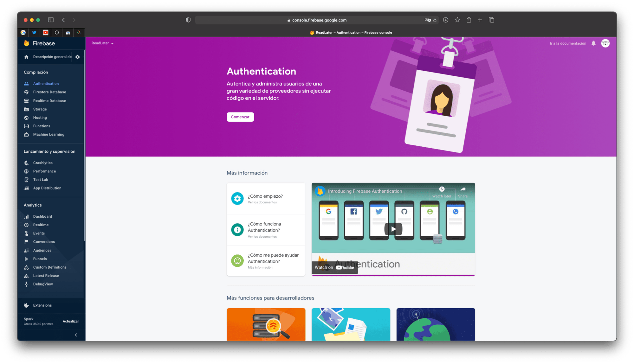Click the info icon beside ¿Cómo funciona Authentication?
This screenshot has width=634, height=364.
237,230
